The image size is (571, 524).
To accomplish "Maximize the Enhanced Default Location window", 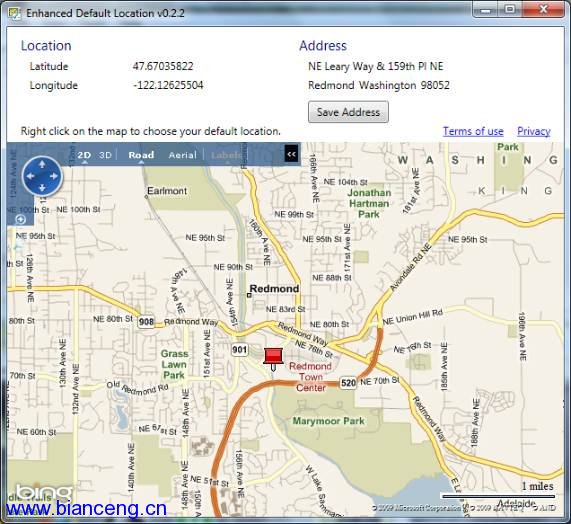I will click(x=510, y=9).
